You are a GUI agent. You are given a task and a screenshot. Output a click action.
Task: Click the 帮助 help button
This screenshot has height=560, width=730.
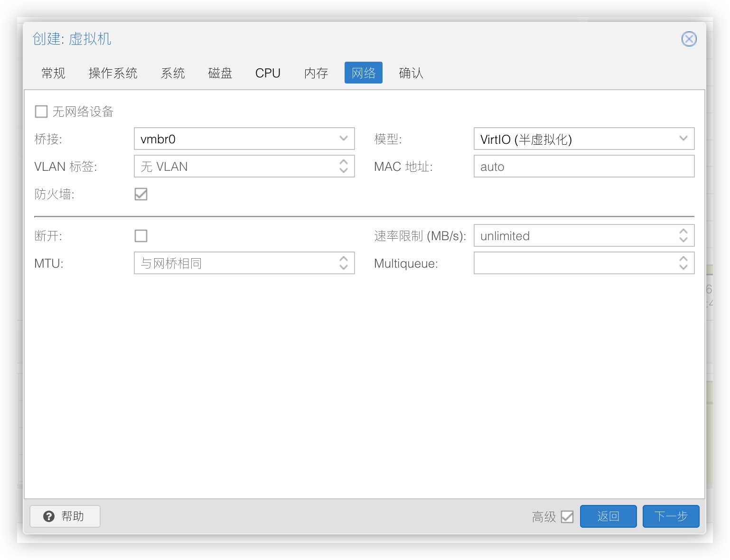click(x=65, y=516)
